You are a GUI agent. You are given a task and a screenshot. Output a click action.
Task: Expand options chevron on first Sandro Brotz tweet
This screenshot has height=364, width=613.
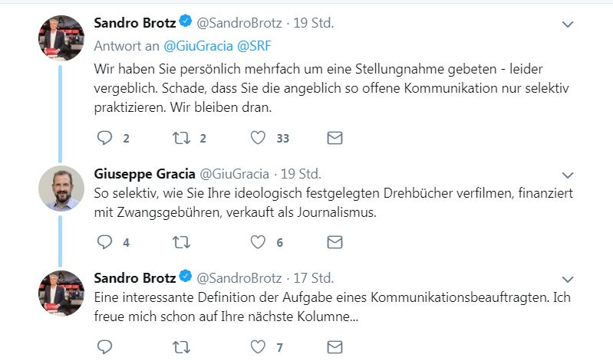point(568,25)
